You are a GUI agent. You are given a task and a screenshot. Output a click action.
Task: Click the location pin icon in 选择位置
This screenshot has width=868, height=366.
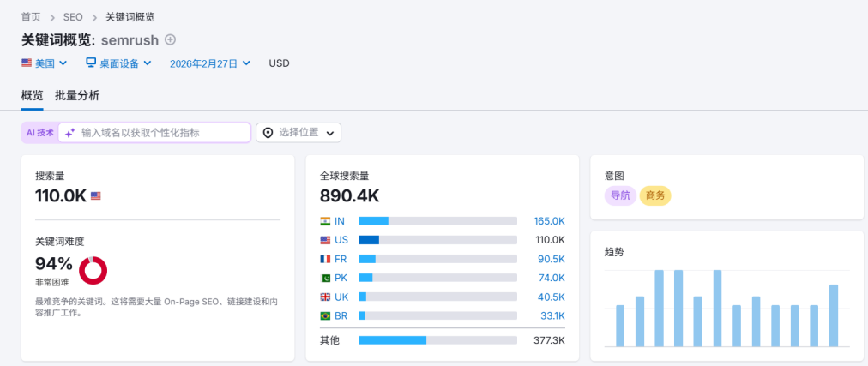pyautogui.click(x=268, y=133)
